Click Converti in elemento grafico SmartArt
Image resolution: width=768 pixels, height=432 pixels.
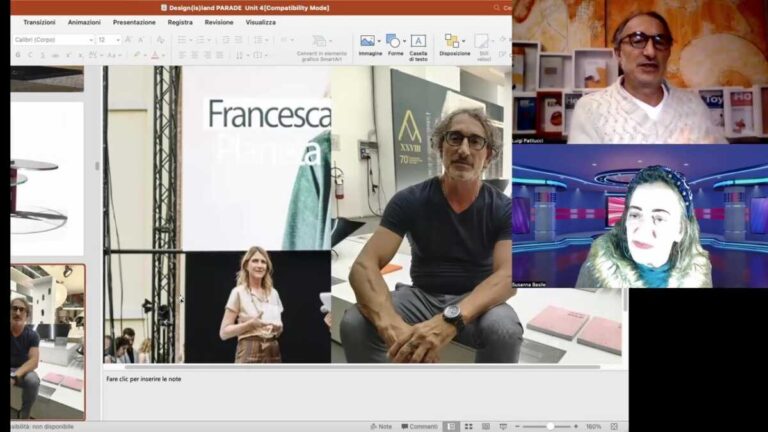321,48
